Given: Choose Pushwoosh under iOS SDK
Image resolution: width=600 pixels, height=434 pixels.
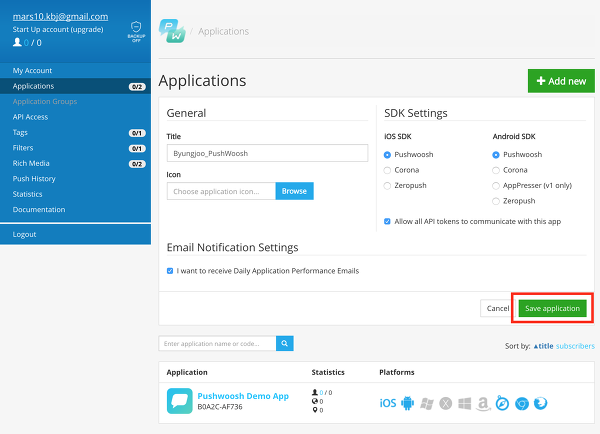Looking at the screenshot, I should tap(387, 155).
